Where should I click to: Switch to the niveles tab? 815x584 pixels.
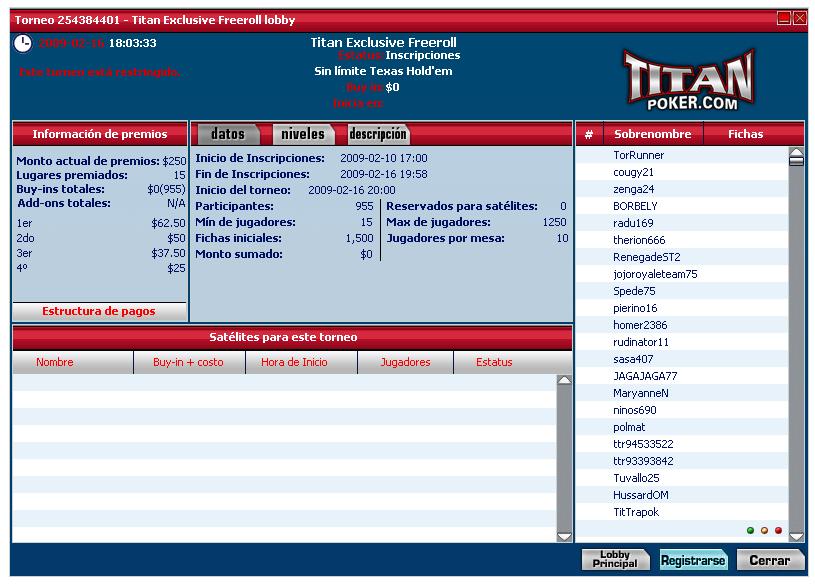[x=302, y=134]
